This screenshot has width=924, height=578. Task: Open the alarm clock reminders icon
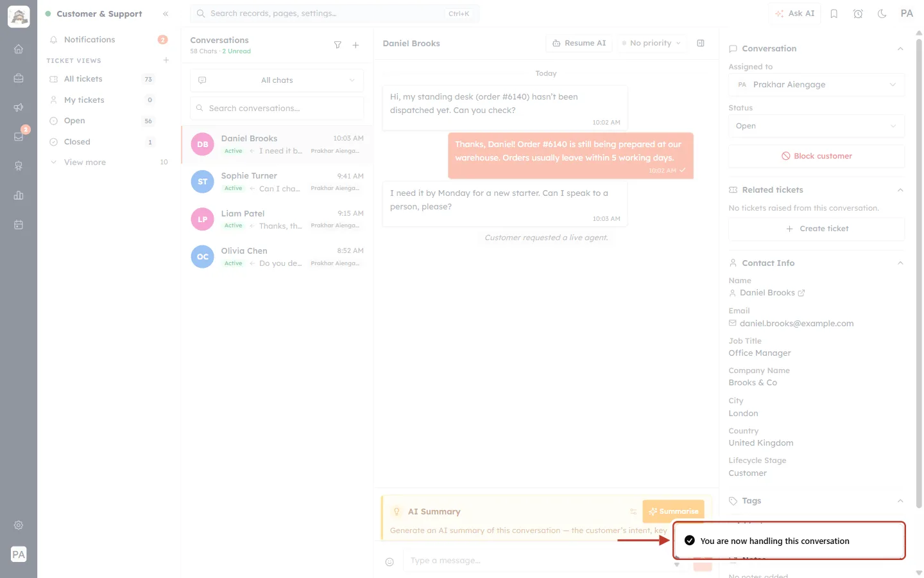858,13
